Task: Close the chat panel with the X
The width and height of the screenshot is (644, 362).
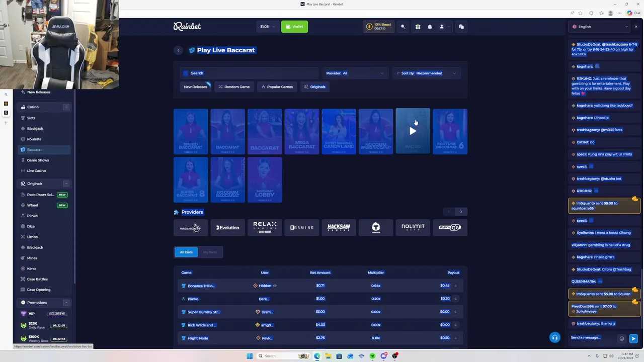Action: [x=636, y=27]
